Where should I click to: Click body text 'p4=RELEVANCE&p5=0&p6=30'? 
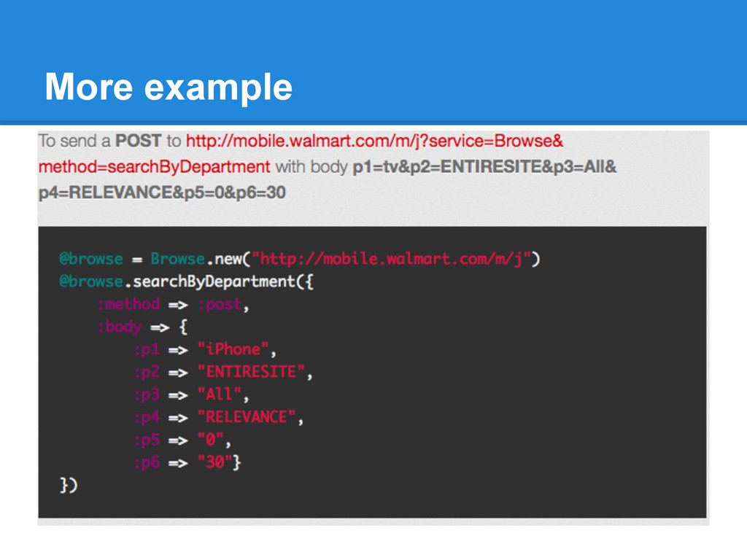[x=162, y=192]
